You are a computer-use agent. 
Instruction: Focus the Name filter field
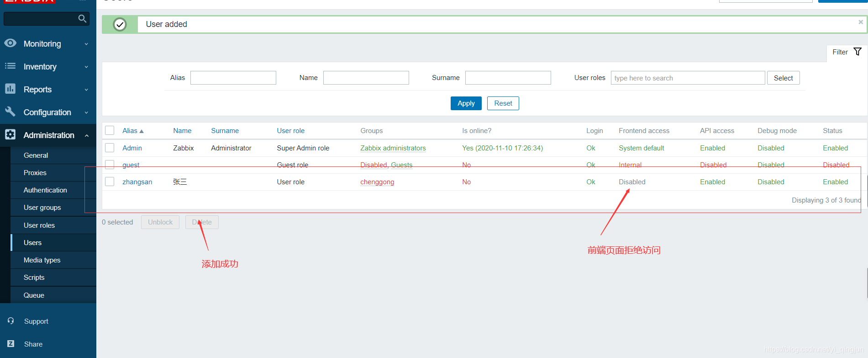pyautogui.click(x=366, y=78)
